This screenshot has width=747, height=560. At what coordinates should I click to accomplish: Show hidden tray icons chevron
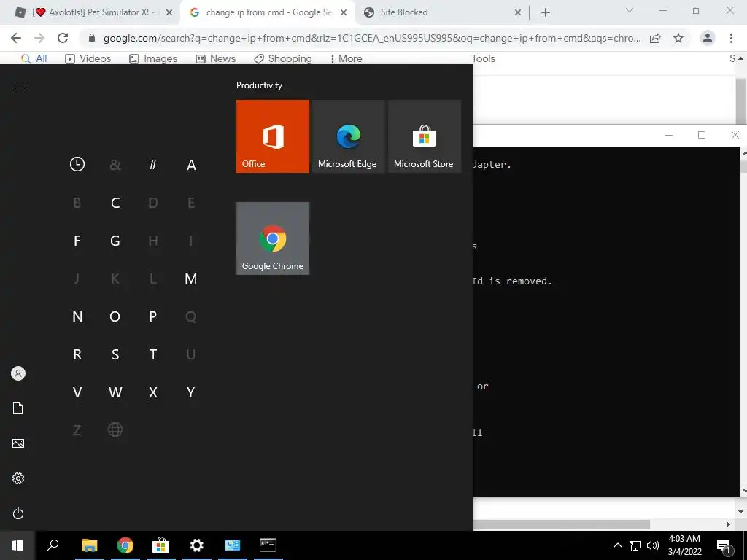pos(617,545)
